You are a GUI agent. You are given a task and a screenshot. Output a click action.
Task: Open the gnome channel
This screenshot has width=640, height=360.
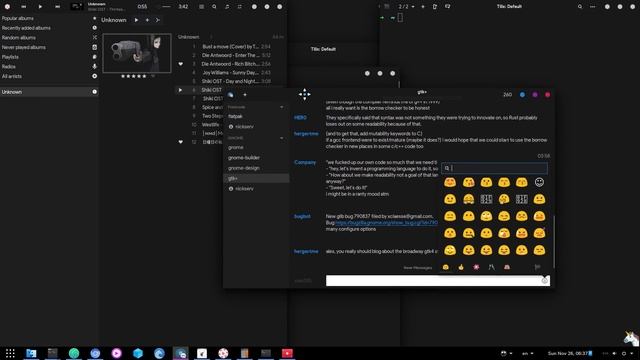(256, 147)
